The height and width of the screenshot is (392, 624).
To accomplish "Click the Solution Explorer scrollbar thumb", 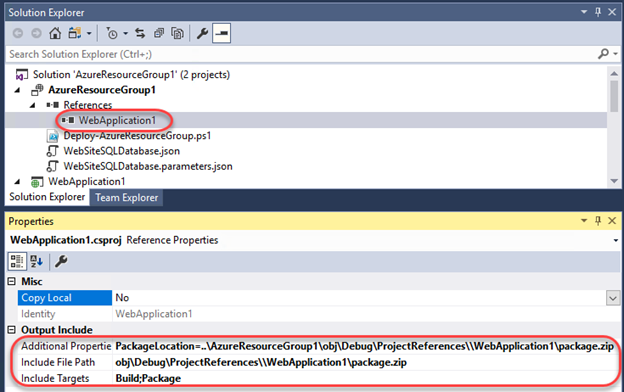I will pos(614,96).
